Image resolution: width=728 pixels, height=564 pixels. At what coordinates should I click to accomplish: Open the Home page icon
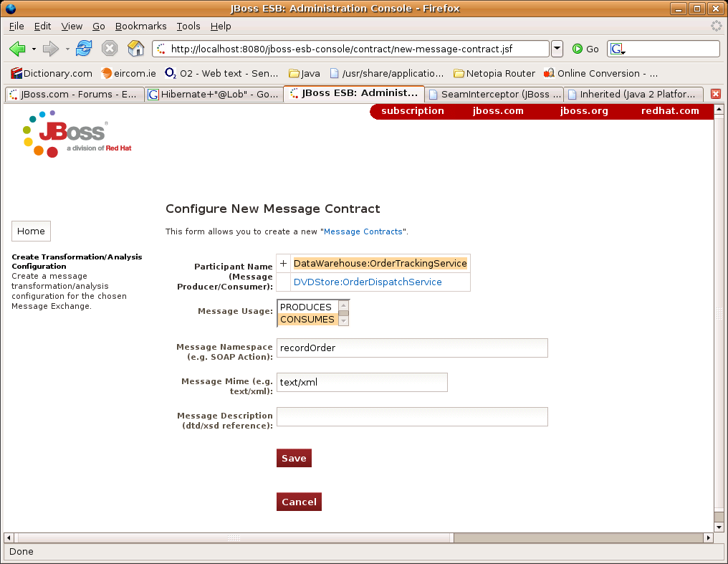(135, 48)
